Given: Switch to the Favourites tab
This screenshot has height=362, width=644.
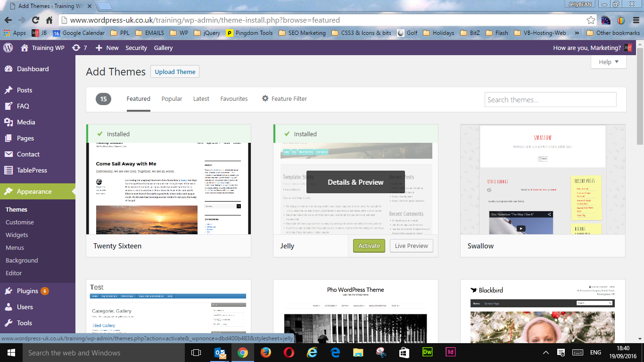Looking at the screenshot, I should tap(234, 99).
